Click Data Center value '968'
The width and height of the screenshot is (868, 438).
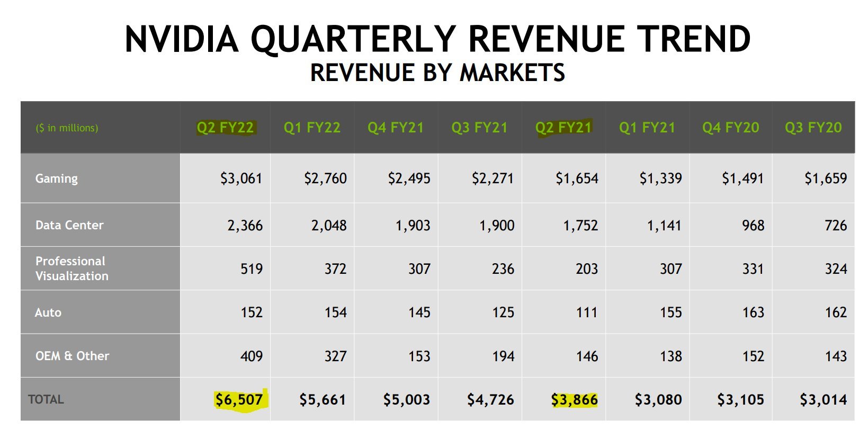coord(753,226)
